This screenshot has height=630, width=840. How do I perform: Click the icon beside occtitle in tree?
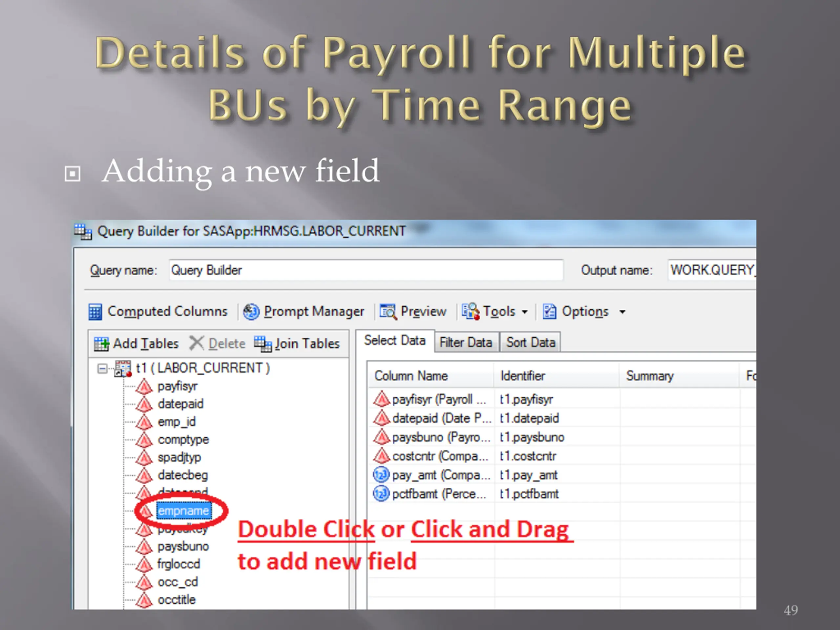pyautogui.click(x=144, y=600)
